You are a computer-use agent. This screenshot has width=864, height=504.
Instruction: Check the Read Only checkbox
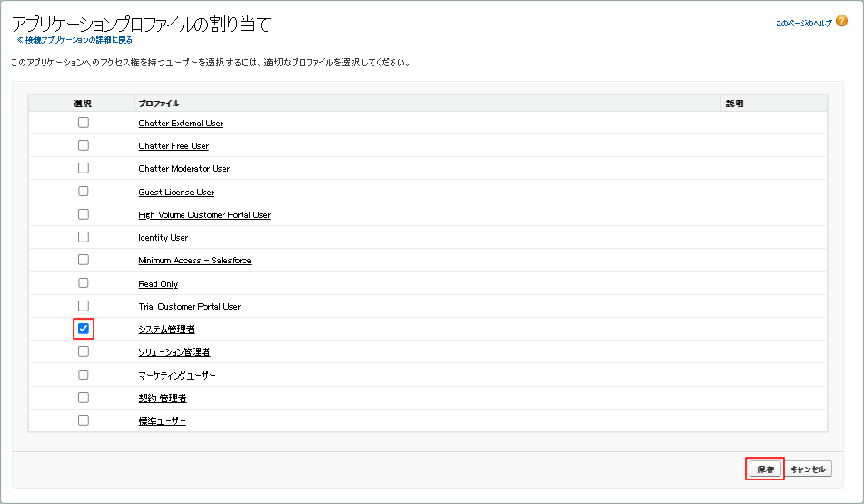click(84, 282)
